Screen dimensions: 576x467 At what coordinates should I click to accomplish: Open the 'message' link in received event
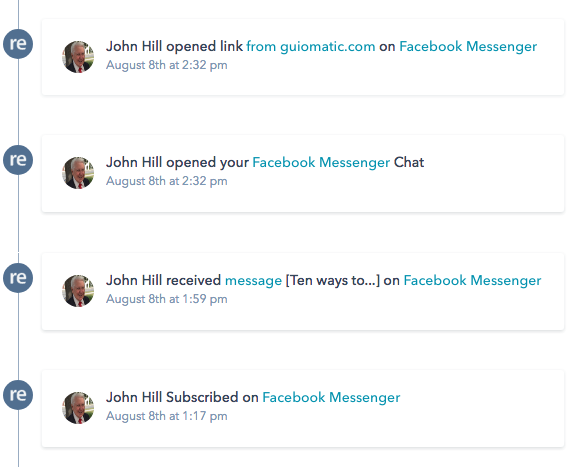coord(253,281)
